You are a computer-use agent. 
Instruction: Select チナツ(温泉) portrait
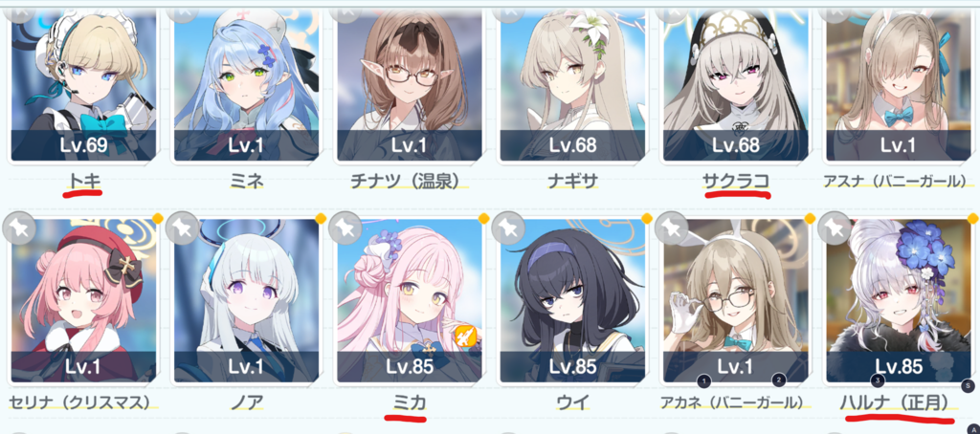click(x=410, y=85)
